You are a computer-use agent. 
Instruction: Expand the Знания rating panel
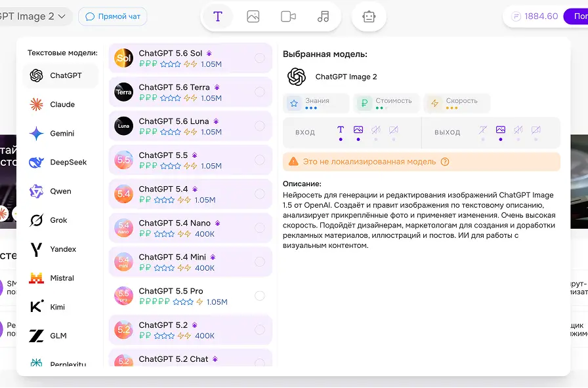(x=316, y=103)
